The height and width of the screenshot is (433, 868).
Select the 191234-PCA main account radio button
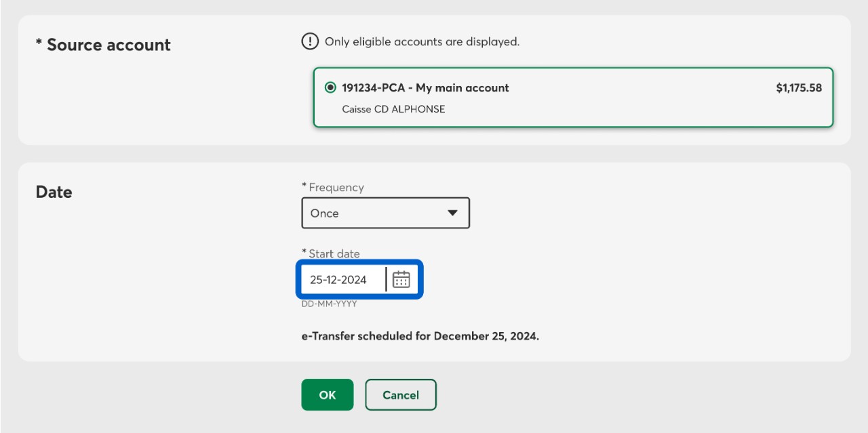pyautogui.click(x=330, y=87)
